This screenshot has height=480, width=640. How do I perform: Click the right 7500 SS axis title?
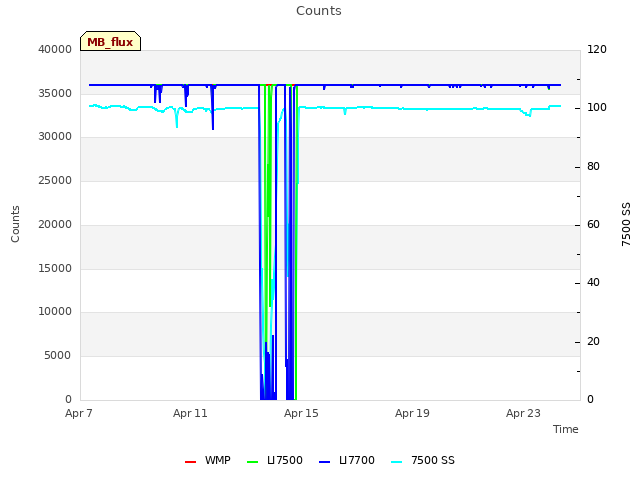626,224
